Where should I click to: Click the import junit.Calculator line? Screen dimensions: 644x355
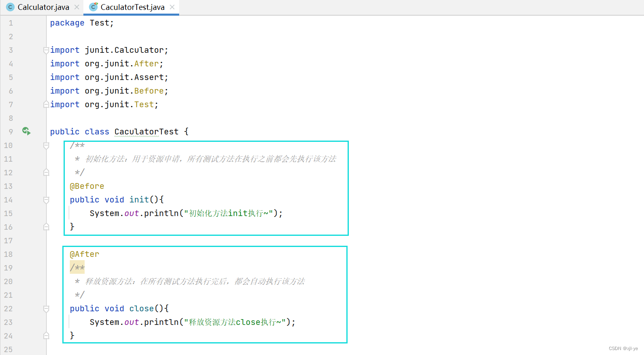[109, 50]
